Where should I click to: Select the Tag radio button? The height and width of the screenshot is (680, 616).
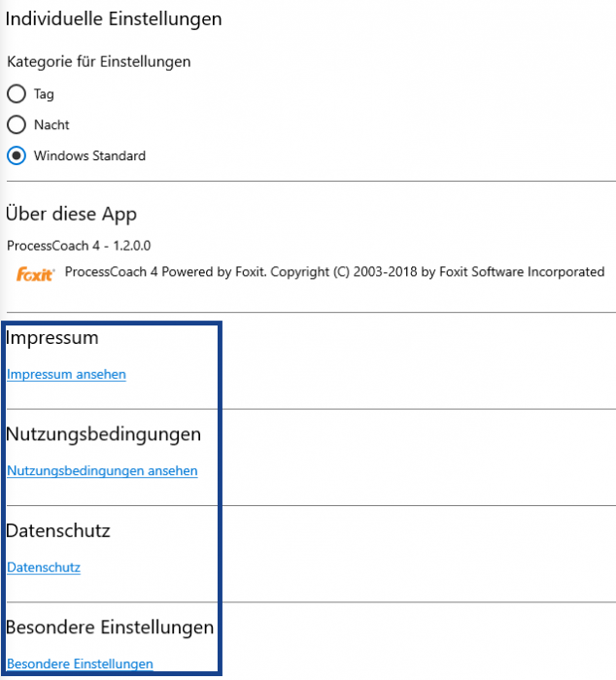(17, 94)
